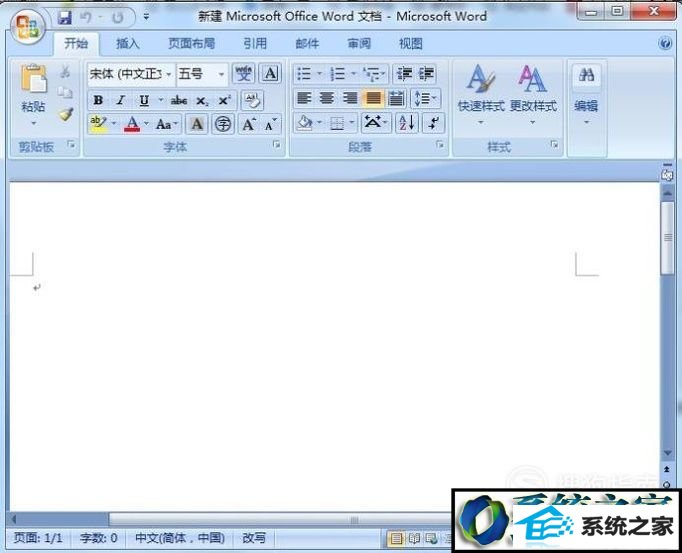Click word count in status bar
The image size is (682, 553).
click(98, 538)
